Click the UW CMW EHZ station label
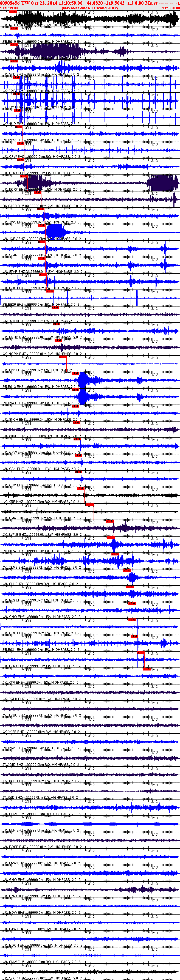 (41, 617)
